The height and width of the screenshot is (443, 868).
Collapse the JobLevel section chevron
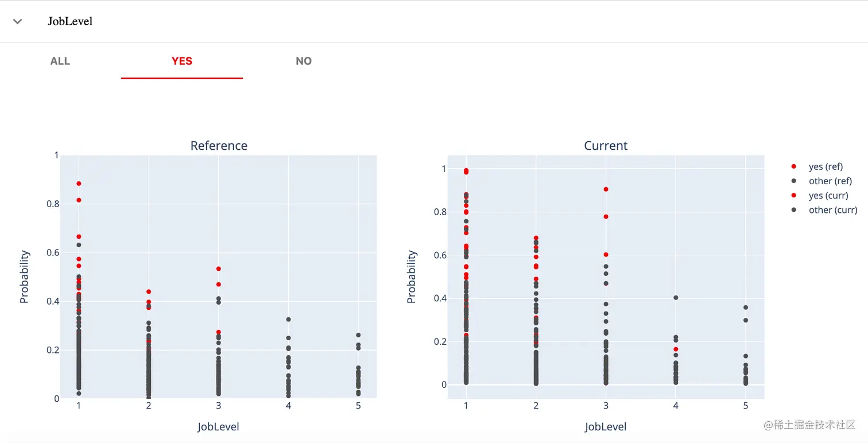[x=18, y=21]
